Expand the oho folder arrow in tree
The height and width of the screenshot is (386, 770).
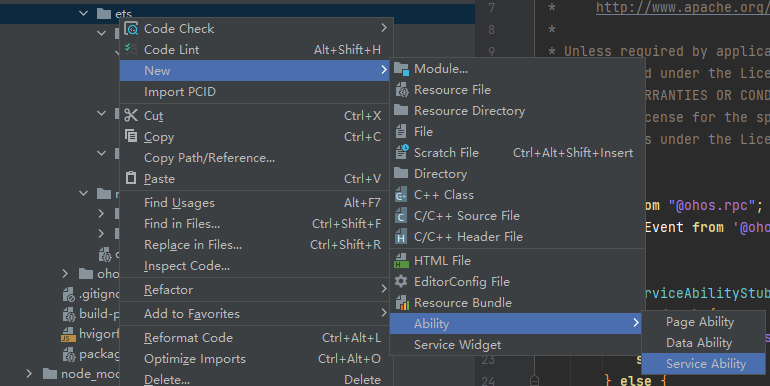click(65, 274)
